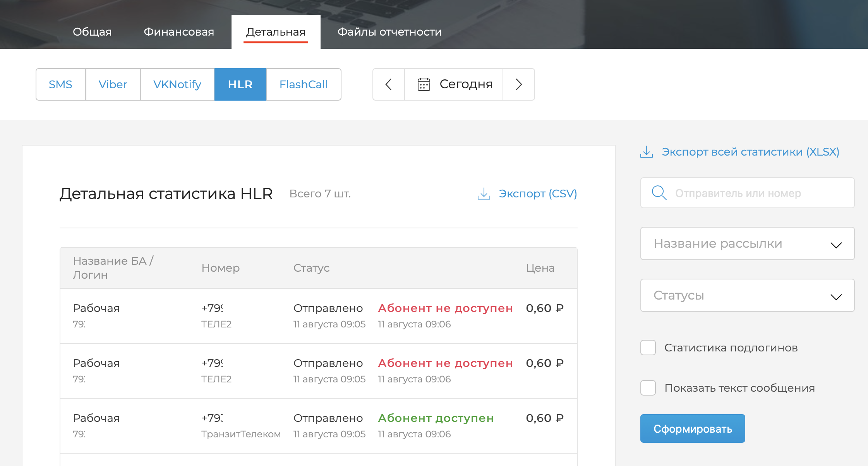Viewport: 868px width, 466px height.
Task: Click the calendar icon beside Сегодня
Action: click(x=424, y=84)
